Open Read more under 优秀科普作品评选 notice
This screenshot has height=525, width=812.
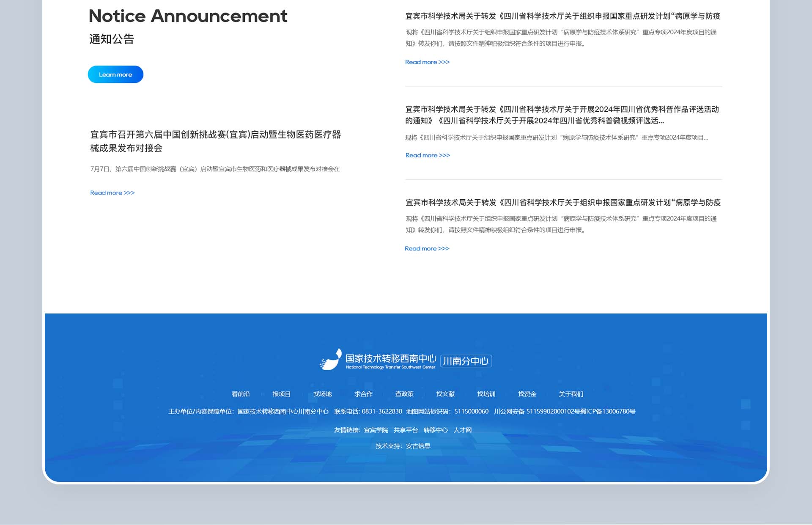428,155
